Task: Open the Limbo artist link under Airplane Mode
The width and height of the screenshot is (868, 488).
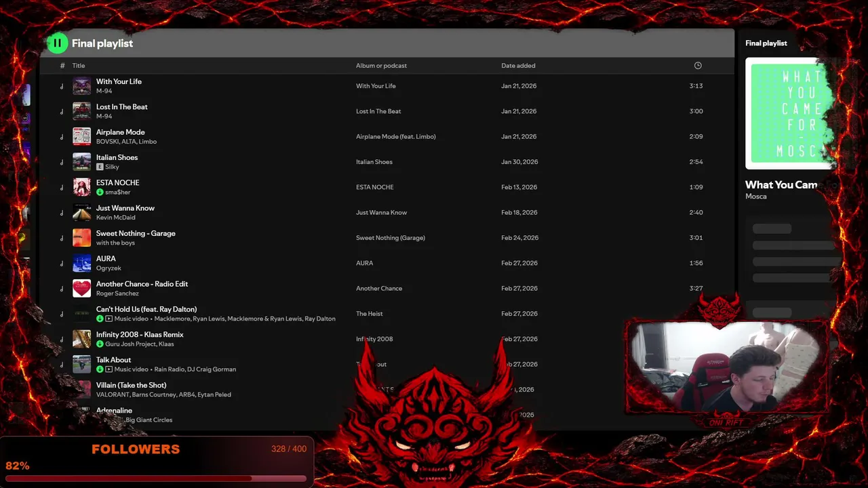Action: [x=147, y=142]
